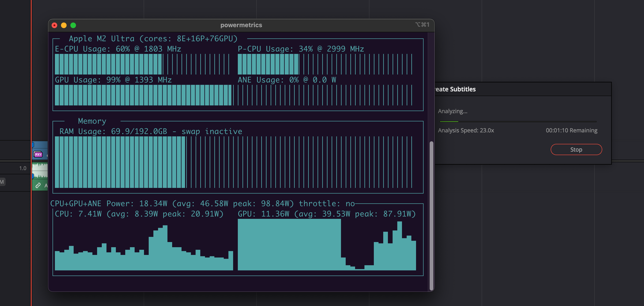Click the red playhead line on timeline
The image size is (644, 306).
(x=31, y=153)
